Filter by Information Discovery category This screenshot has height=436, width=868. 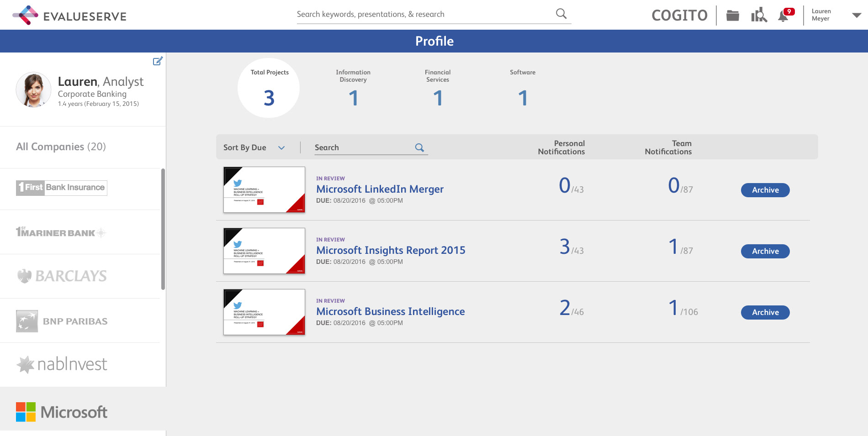tap(353, 88)
